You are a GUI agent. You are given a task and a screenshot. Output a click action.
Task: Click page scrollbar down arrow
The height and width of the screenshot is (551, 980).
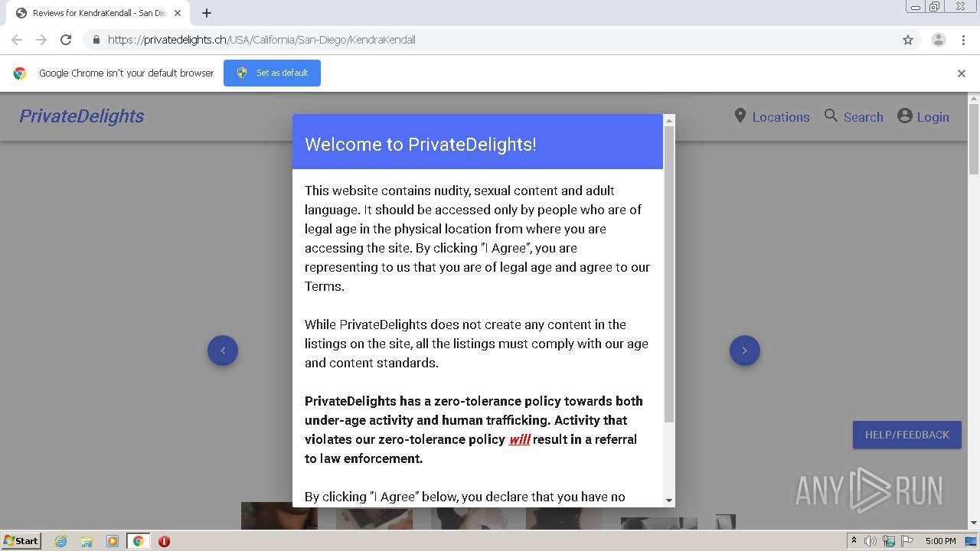(974, 523)
